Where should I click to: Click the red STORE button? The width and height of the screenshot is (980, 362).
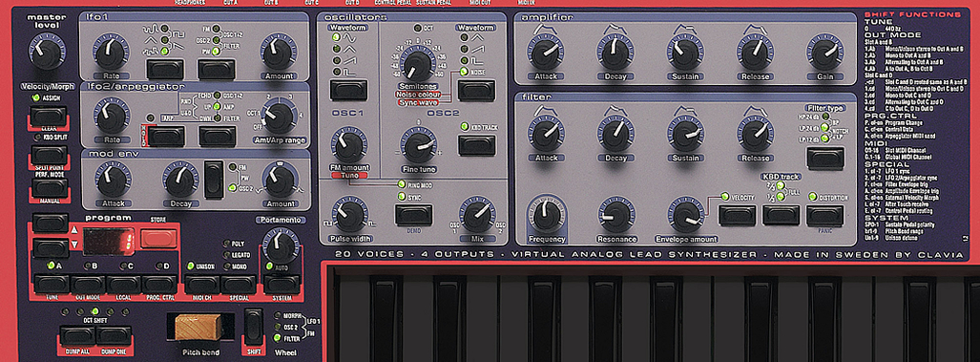pyautogui.click(x=158, y=238)
